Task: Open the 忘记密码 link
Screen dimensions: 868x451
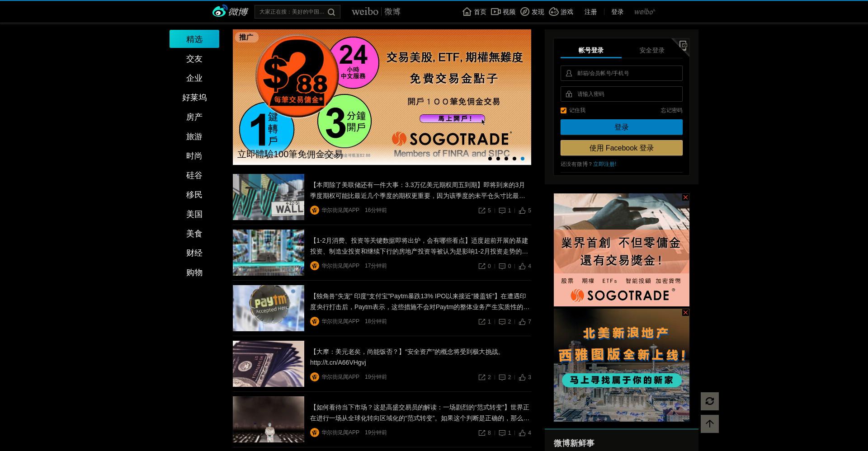Action: click(x=671, y=110)
